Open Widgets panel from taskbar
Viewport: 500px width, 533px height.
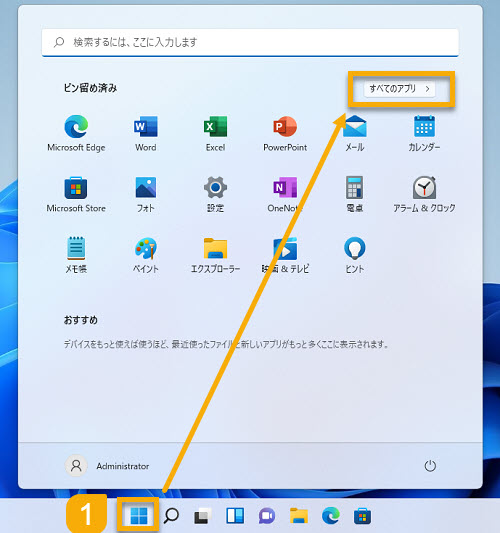(x=235, y=516)
